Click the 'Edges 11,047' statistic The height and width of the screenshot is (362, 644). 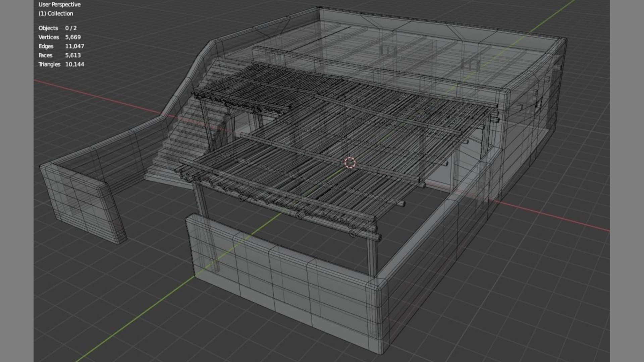[61, 46]
